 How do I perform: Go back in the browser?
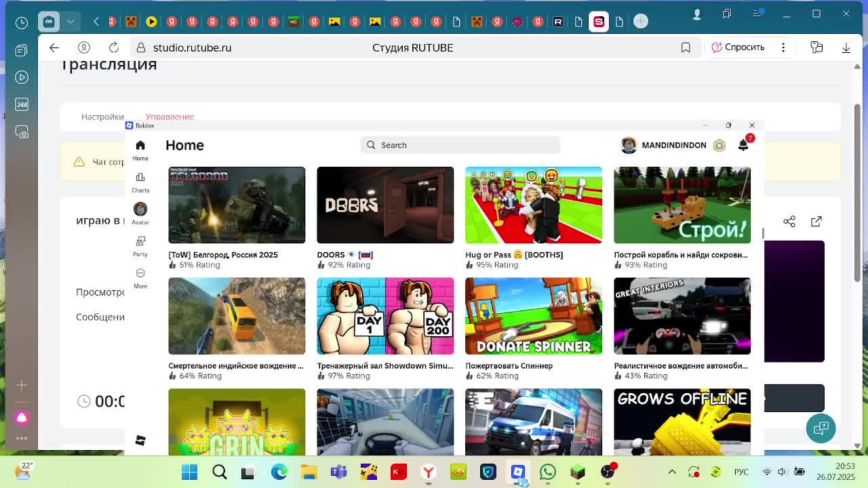tap(54, 47)
